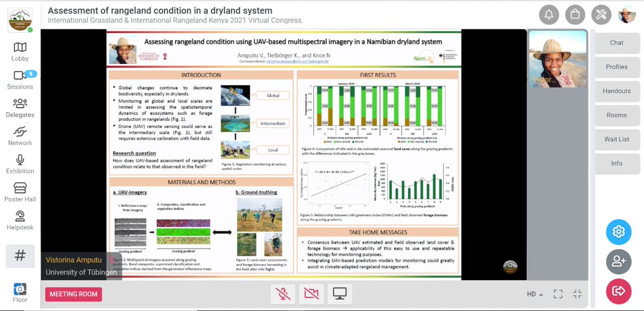The image size is (644, 311).
Task: Open the Info tab
Action: tap(617, 163)
